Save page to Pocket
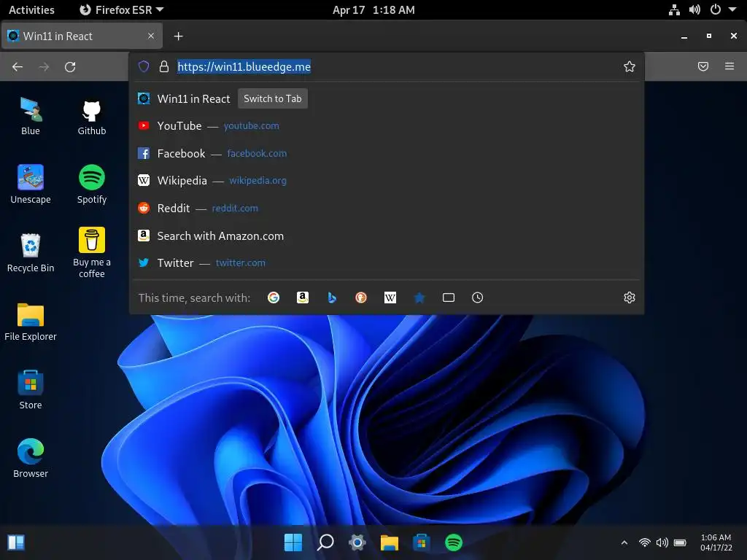Image resolution: width=747 pixels, height=560 pixels. (703, 66)
